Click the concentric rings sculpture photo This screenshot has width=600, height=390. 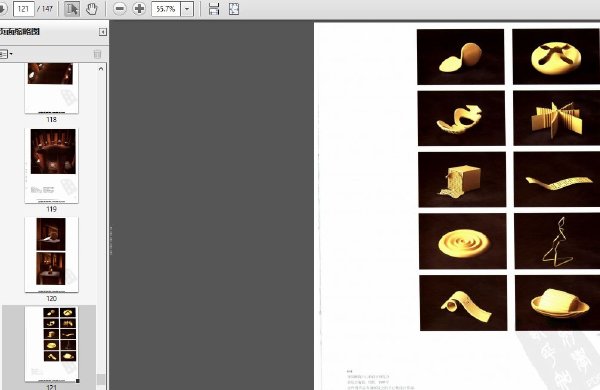coord(463,241)
